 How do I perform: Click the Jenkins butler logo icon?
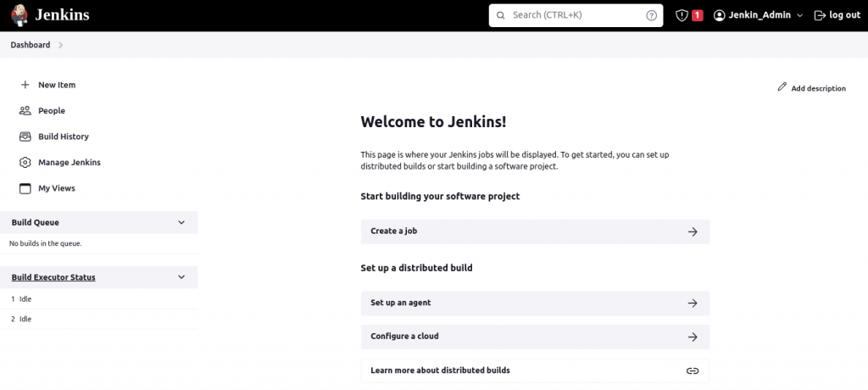(x=19, y=15)
